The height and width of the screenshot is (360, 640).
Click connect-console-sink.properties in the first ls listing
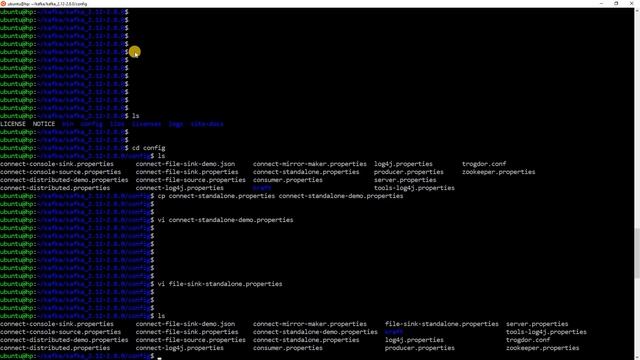57,164
